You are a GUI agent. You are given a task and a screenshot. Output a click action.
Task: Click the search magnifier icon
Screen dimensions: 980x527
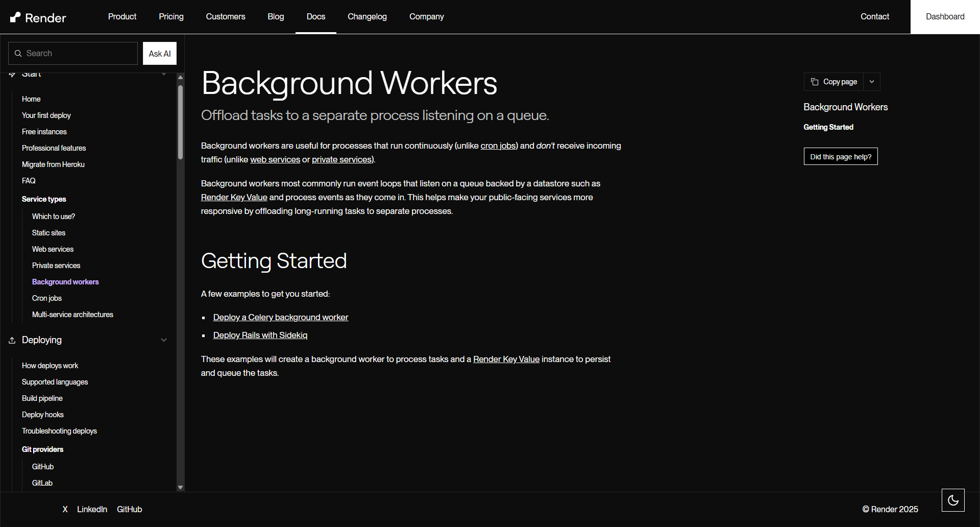click(18, 54)
